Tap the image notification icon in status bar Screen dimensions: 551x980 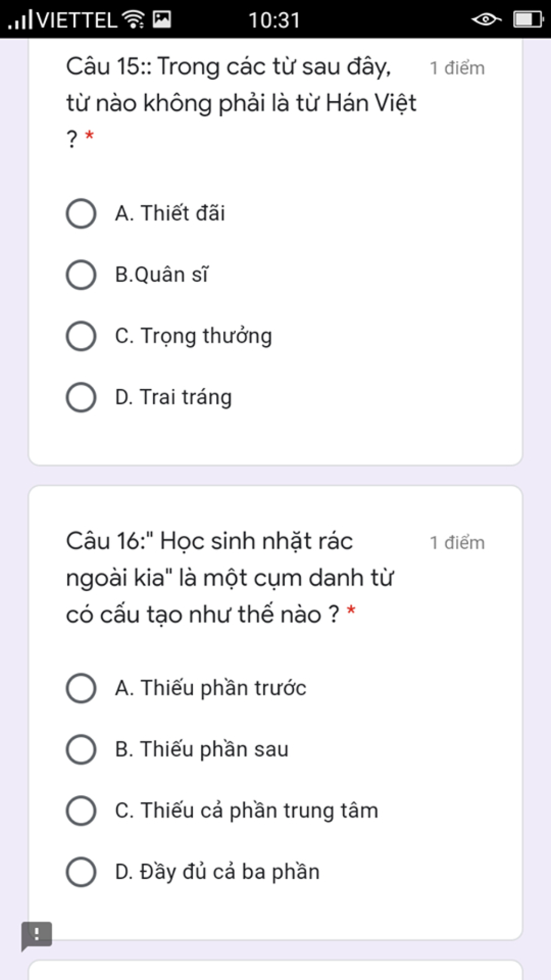click(x=162, y=20)
